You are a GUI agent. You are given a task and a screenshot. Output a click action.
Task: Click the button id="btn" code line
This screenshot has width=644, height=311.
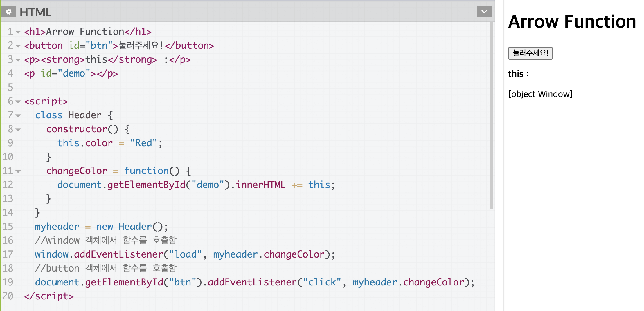[119, 45]
